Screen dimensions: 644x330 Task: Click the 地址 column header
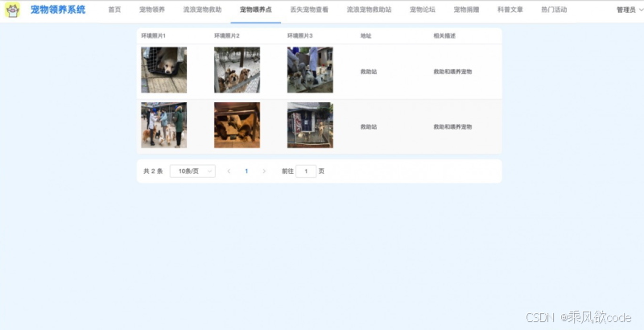(366, 35)
